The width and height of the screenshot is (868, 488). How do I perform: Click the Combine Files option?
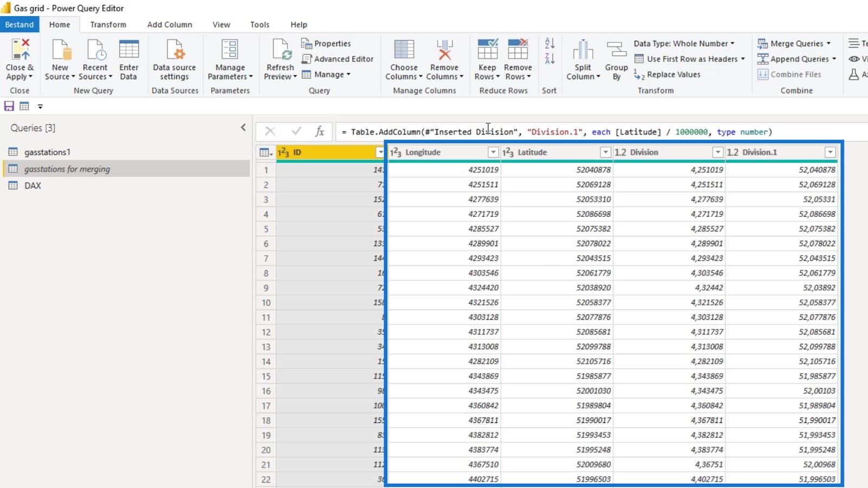pos(789,74)
